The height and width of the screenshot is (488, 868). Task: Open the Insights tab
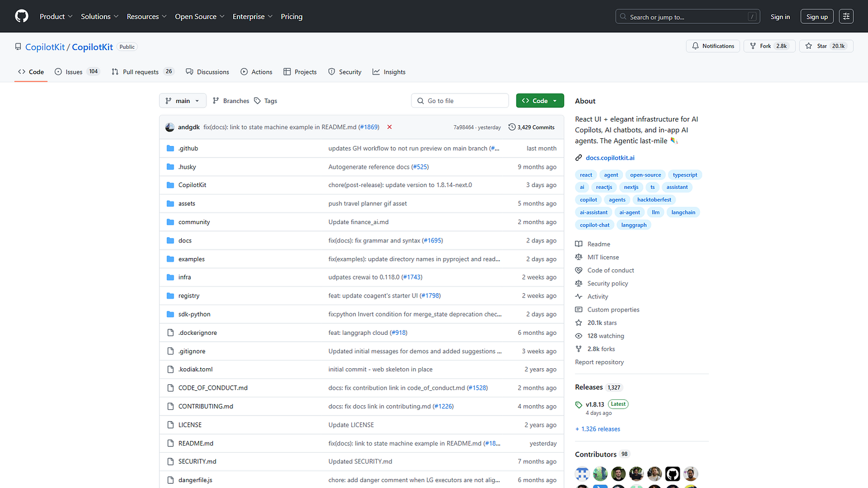coord(389,72)
